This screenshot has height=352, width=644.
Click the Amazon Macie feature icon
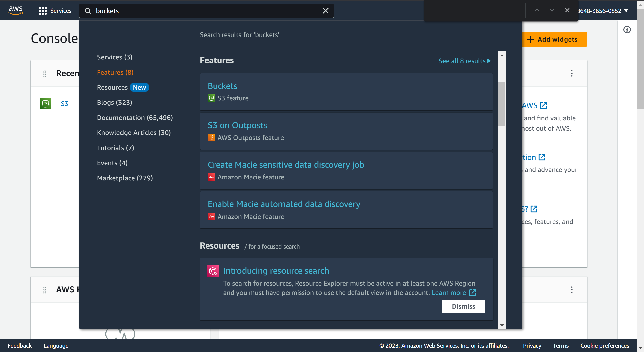(212, 177)
